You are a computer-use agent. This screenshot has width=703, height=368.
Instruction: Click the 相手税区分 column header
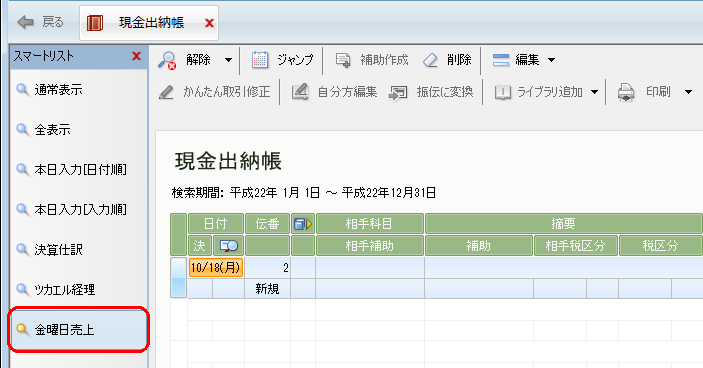tap(576, 246)
